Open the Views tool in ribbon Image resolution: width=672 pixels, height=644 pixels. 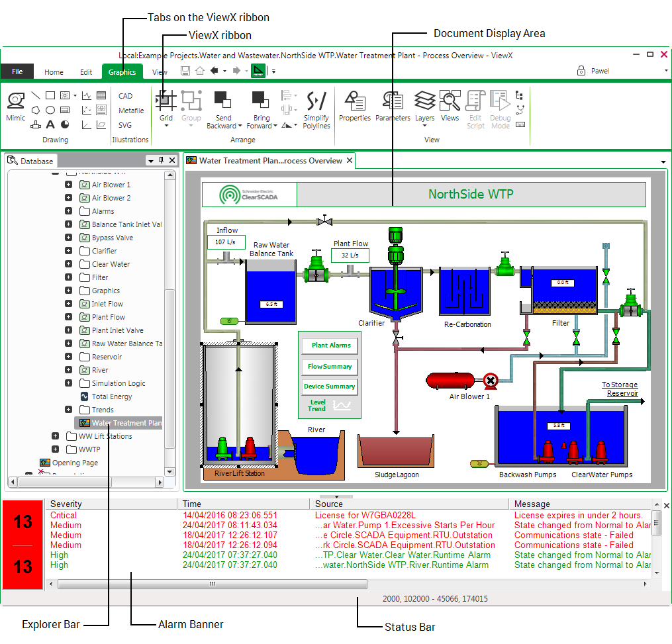(450, 106)
